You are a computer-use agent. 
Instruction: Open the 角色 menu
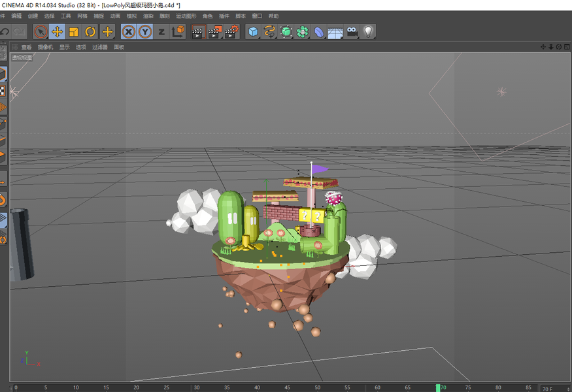pyautogui.click(x=208, y=16)
